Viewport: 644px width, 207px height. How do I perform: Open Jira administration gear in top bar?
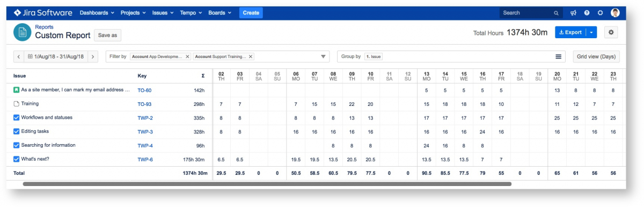[601, 13]
